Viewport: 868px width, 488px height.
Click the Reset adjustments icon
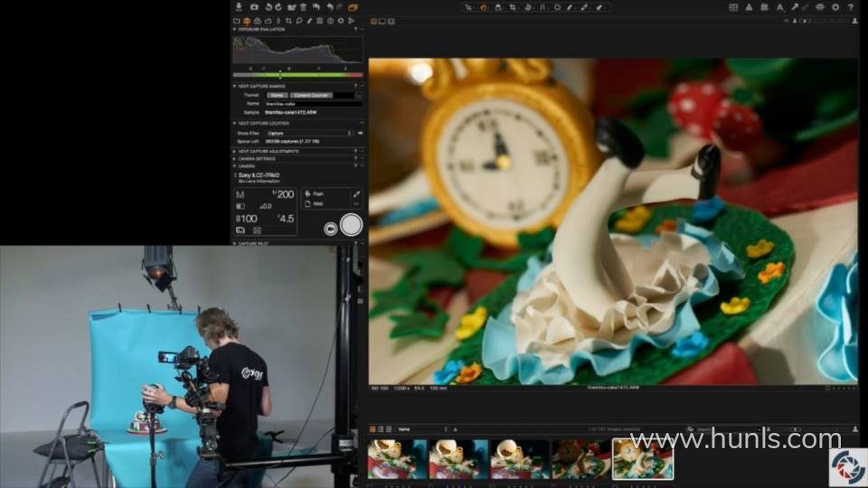tap(316, 7)
